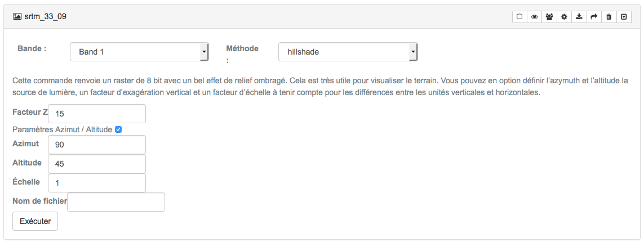Open the gear settings icon
The height and width of the screenshot is (242, 644).
(x=564, y=17)
